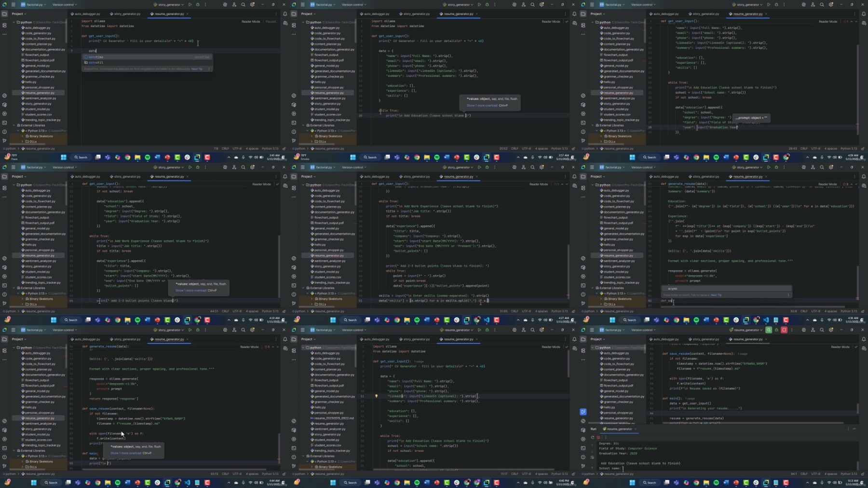
Task: Click UTF-8 encoding in status bar at position 7:9
Action: 237,149
